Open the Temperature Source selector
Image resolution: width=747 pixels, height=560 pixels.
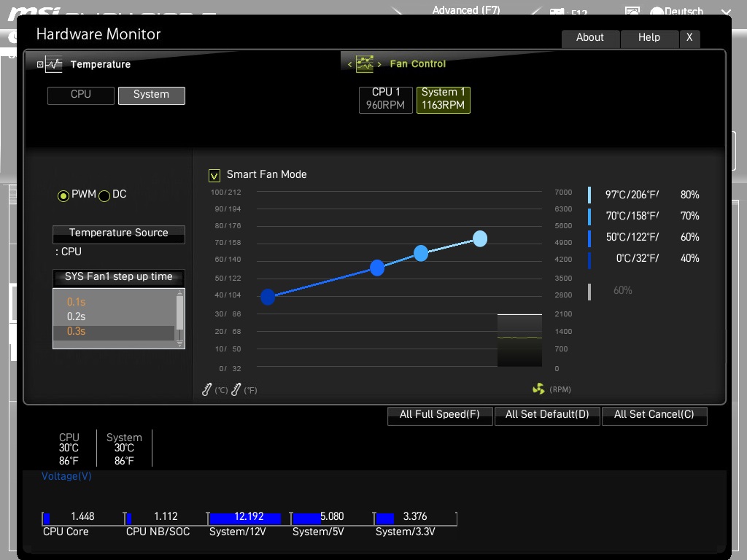pos(119,234)
